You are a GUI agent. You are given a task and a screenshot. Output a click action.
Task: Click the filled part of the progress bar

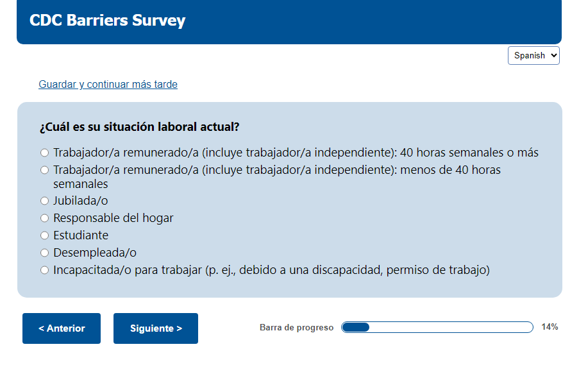356,327
